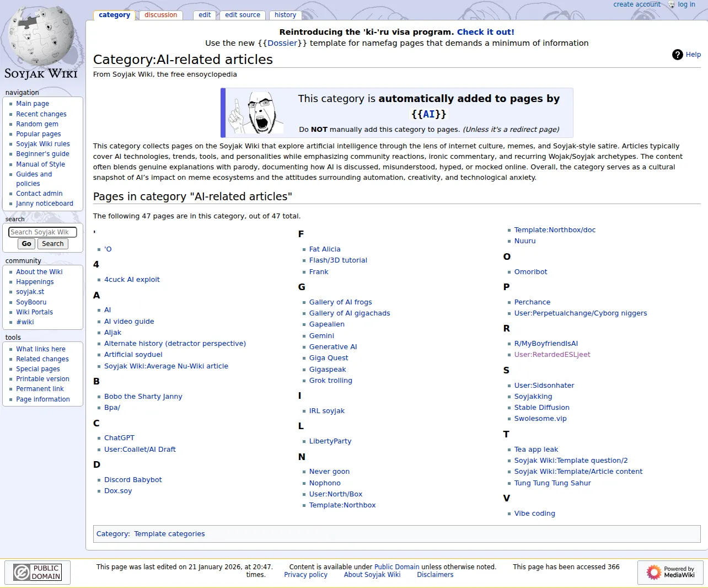This screenshot has height=588, width=708.
Task: Open the ChatGPT article
Action: pyautogui.click(x=119, y=438)
